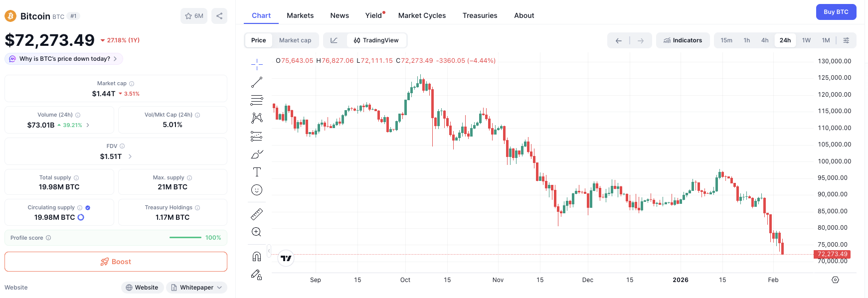Choose the text annotation tool

click(x=257, y=172)
